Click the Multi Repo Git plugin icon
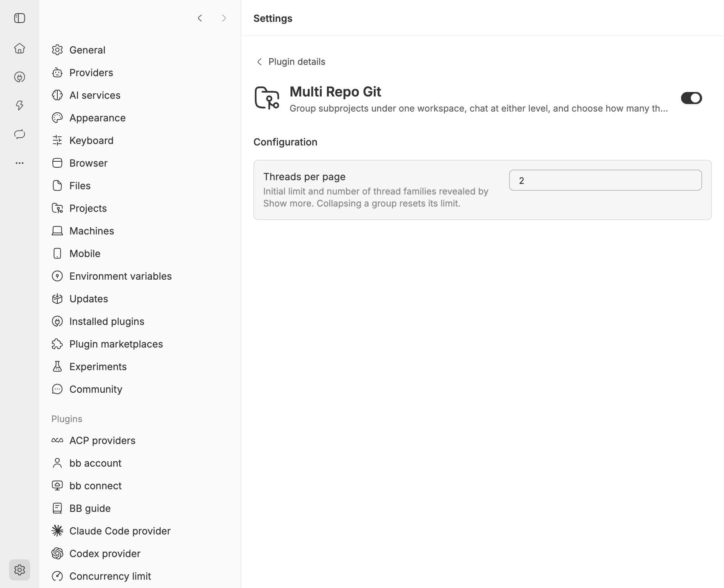724x588 pixels. coord(267,98)
